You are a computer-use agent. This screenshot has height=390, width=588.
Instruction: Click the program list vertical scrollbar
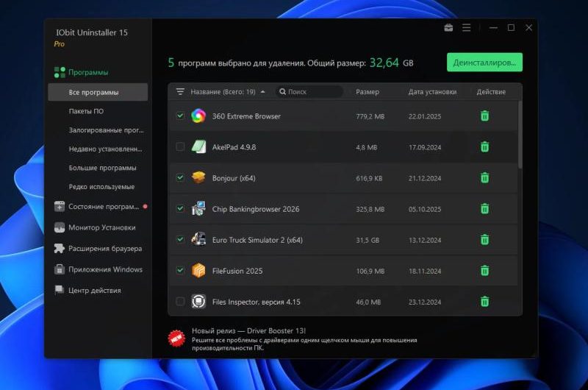click(519, 132)
